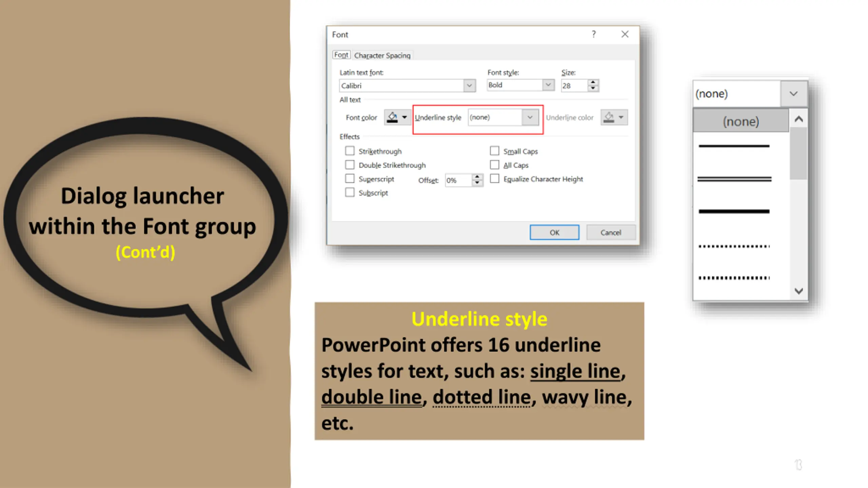Click the underlined 'single line' text

click(575, 371)
